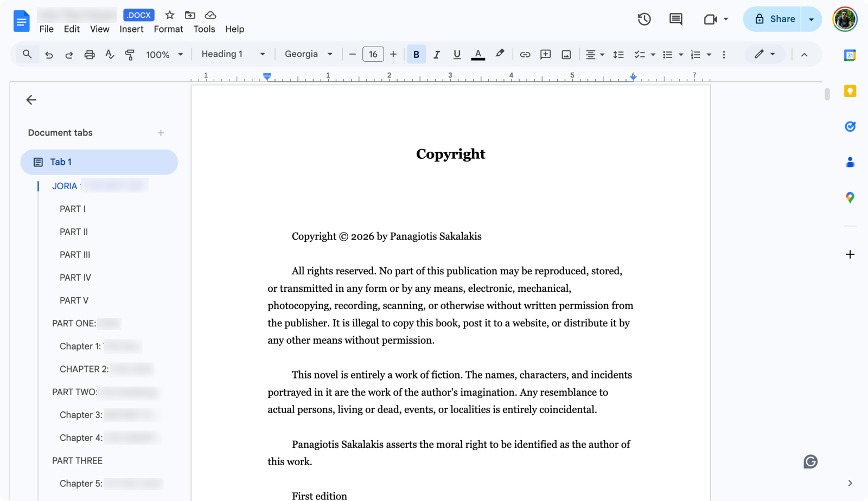This screenshot has width=868, height=501.
Task: Star this document as favorite
Action: [x=170, y=15]
